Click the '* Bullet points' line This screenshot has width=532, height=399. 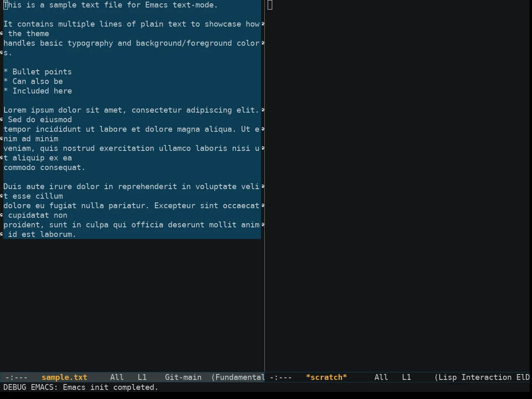tap(38, 72)
